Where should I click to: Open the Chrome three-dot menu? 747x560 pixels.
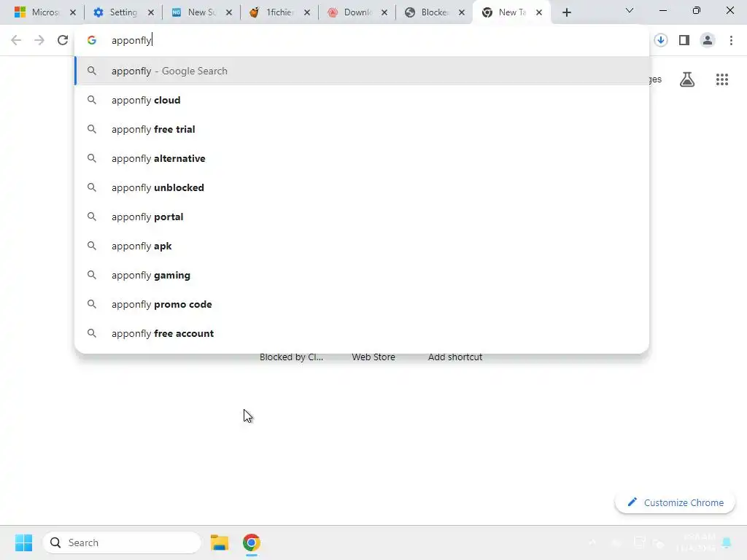coord(731,40)
